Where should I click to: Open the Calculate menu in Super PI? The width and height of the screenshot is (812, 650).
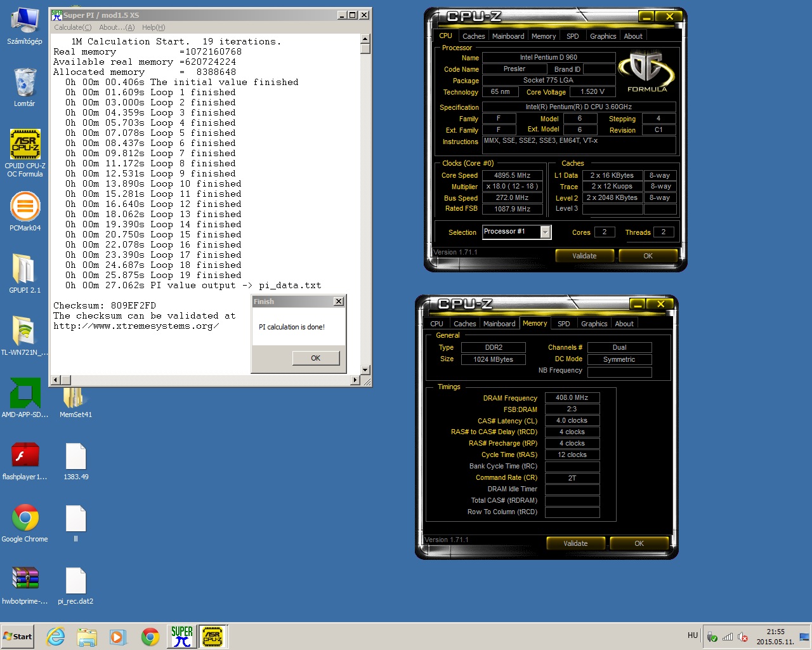point(72,27)
